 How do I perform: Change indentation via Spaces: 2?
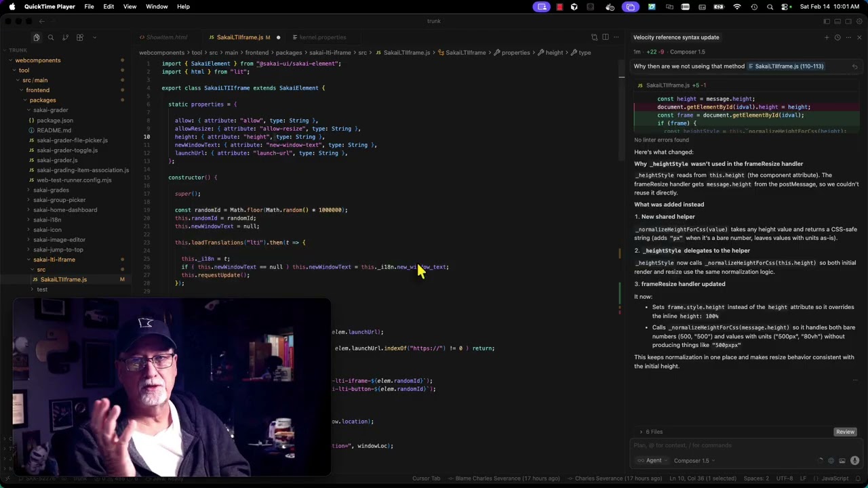click(x=757, y=479)
